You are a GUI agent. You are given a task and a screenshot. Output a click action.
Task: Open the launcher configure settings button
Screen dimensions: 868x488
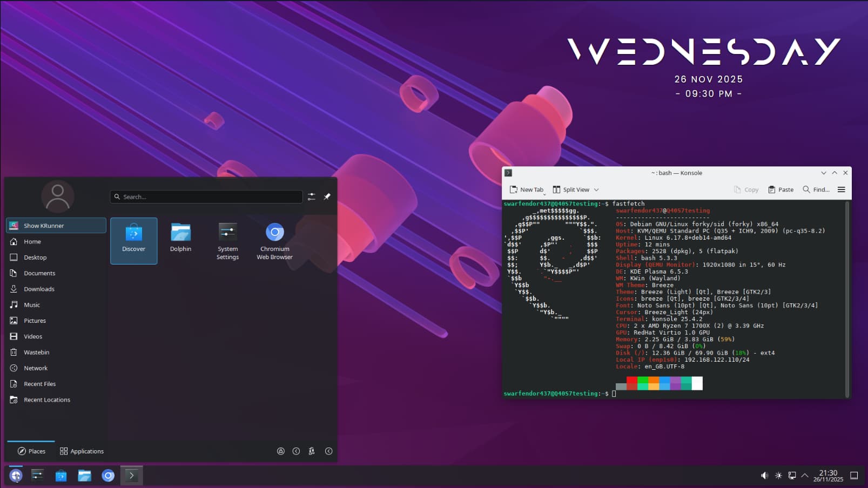312,197
